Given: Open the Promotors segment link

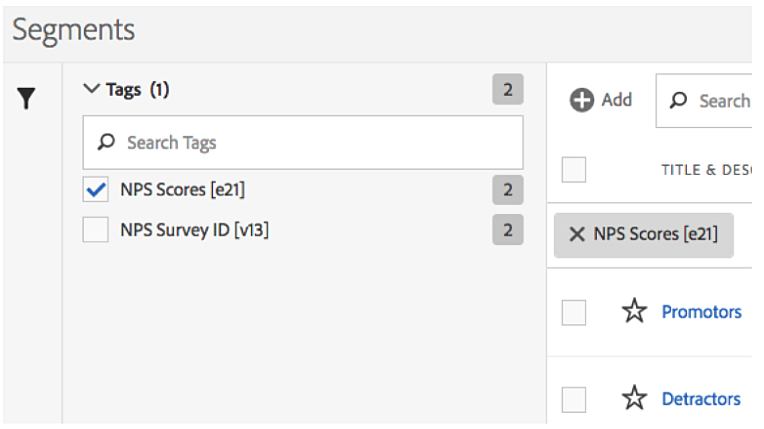Looking at the screenshot, I should pyautogui.click(x=702, y=312).
